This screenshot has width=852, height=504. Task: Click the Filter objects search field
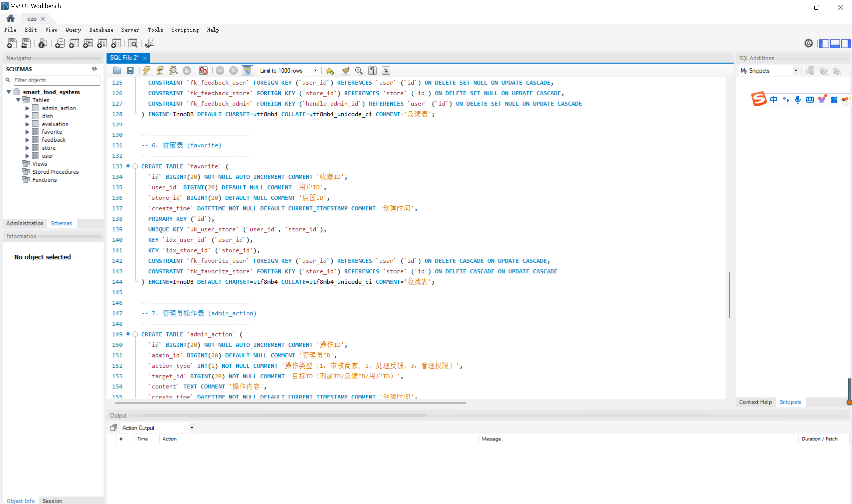click(x=56, y=80)
